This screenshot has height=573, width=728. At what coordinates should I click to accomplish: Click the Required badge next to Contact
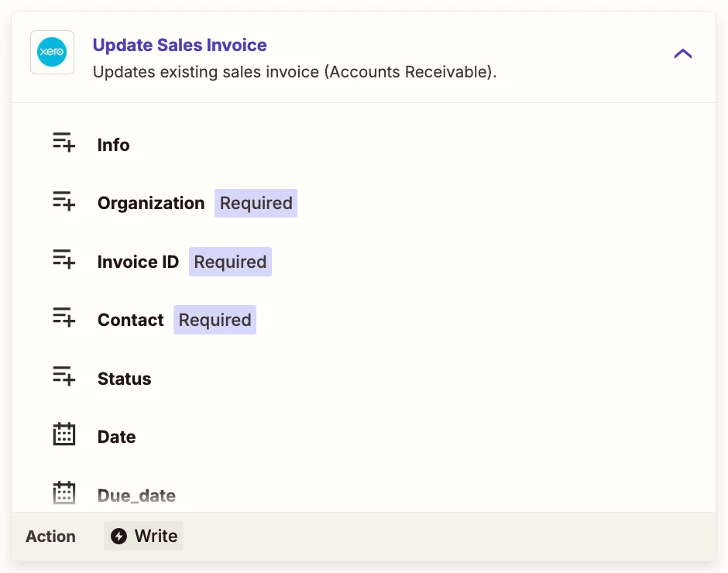pos(215,320)
